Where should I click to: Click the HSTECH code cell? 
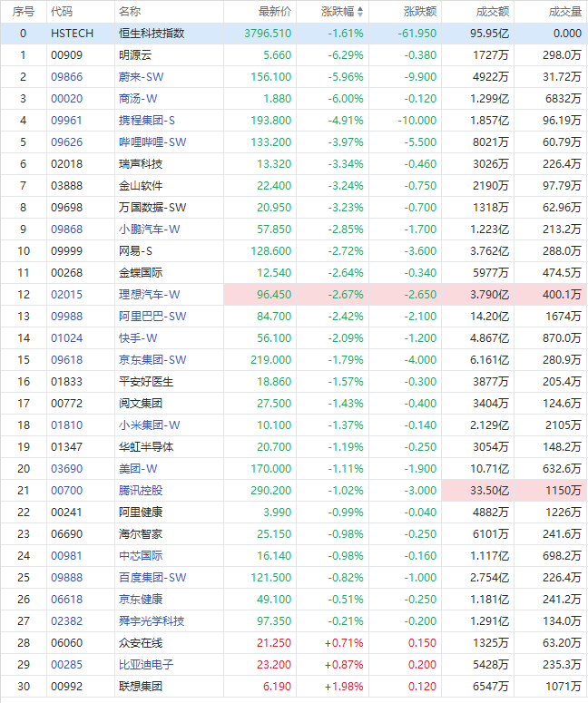73,34
